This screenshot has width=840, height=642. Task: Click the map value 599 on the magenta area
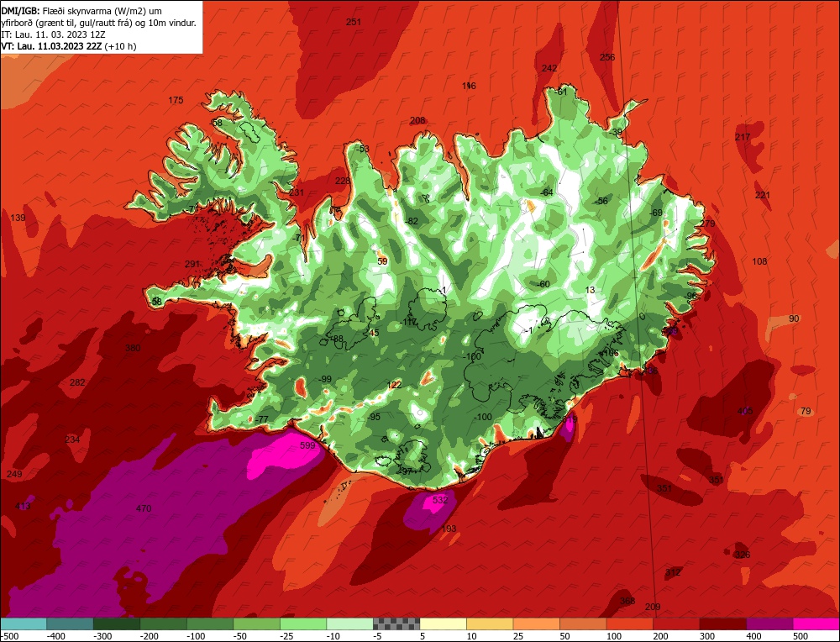pos(307,445)
